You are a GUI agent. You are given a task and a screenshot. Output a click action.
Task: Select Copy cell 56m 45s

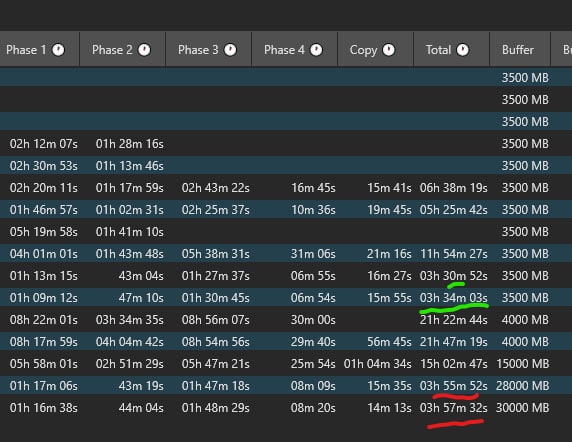(389, 342)
